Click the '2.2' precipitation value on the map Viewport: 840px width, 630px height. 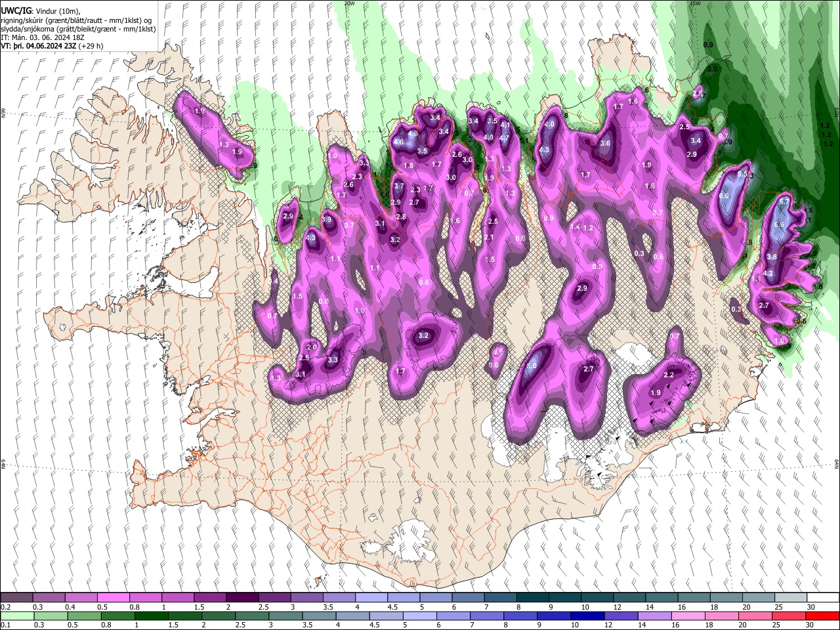click(669, 375)
